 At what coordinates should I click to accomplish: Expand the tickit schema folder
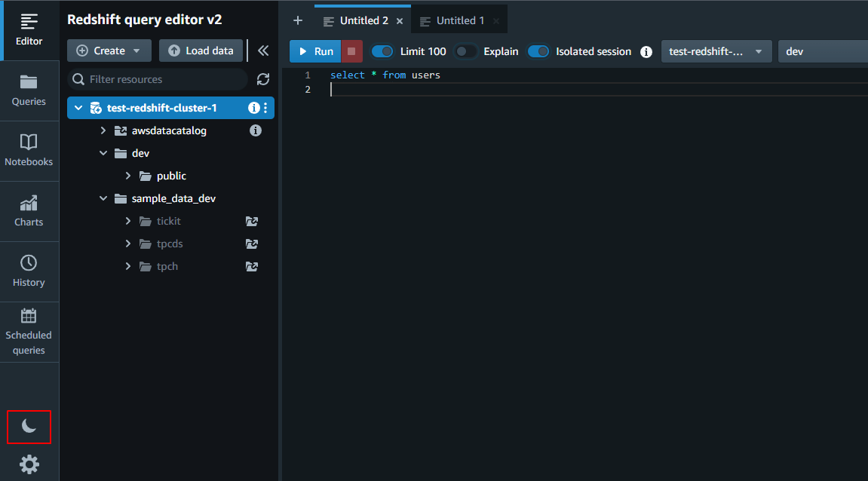click(128, 221)
